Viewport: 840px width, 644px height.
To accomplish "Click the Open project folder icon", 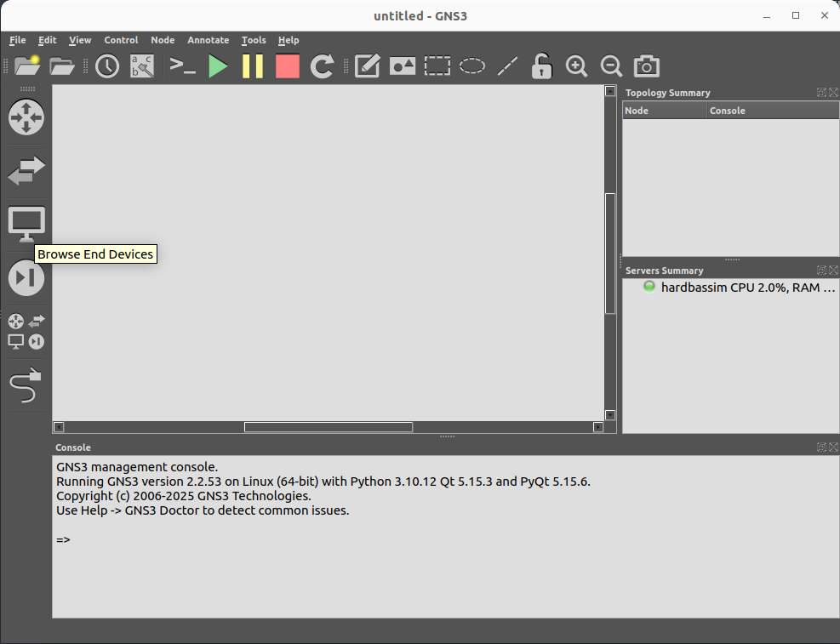I will tap(62, 66).
